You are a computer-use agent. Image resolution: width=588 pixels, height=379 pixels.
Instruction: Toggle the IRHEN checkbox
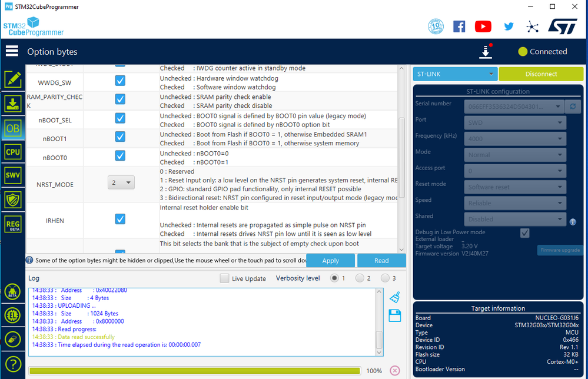click(x=120, y=219)
